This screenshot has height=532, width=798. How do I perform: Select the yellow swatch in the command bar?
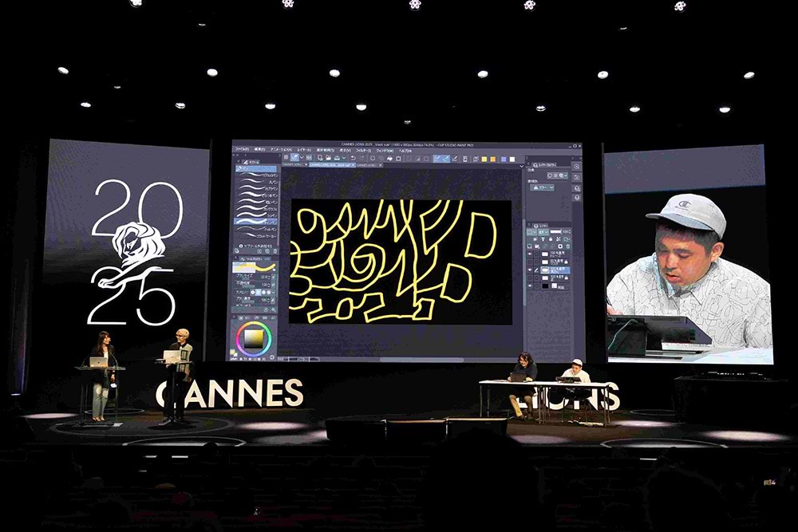[484, 160]
